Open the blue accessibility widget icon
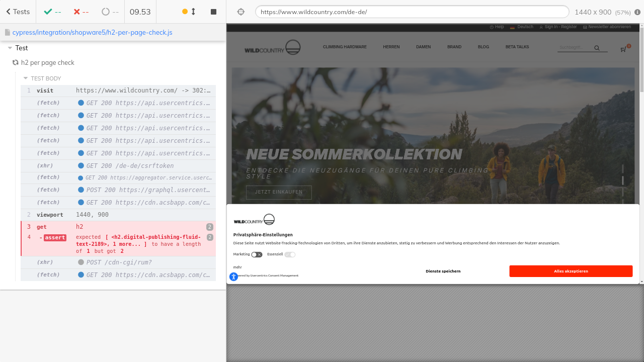This screenshot has width=644, height=362. tap(233, 277)
